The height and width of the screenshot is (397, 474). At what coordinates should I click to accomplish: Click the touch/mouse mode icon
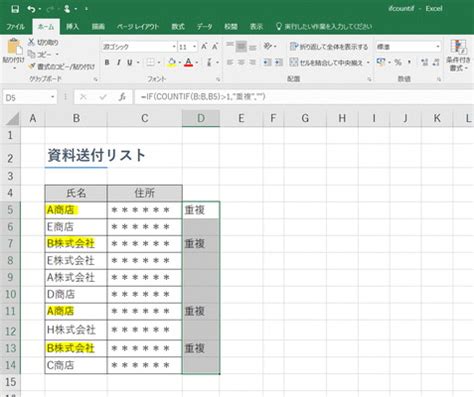click(67, 9)
